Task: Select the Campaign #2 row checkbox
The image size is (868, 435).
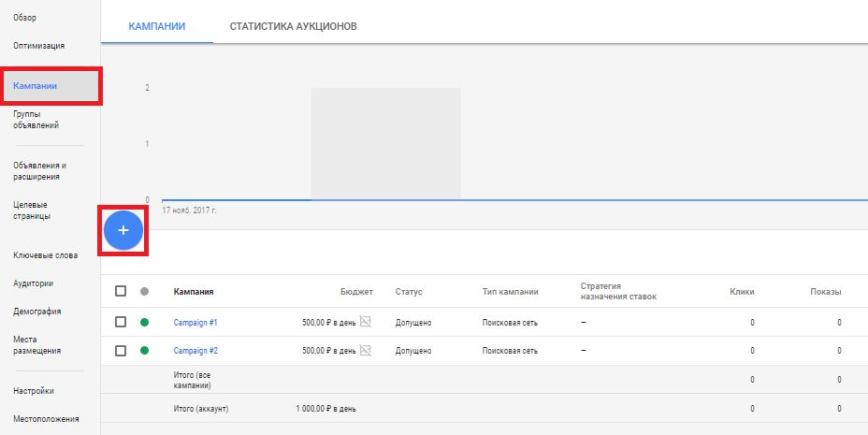Action: click(121, 351)
